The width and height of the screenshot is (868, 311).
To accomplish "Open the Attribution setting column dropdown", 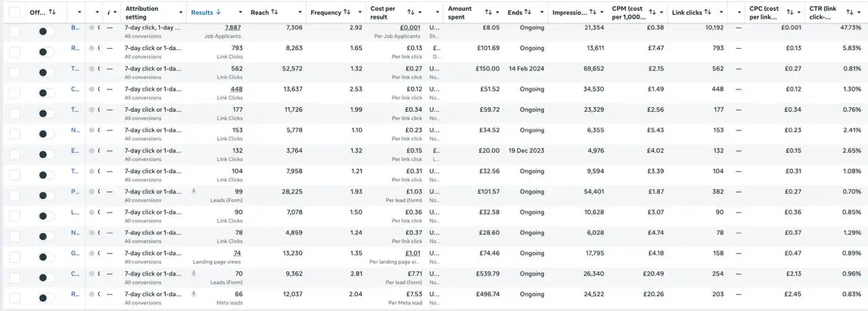I will tap(180, 13).
